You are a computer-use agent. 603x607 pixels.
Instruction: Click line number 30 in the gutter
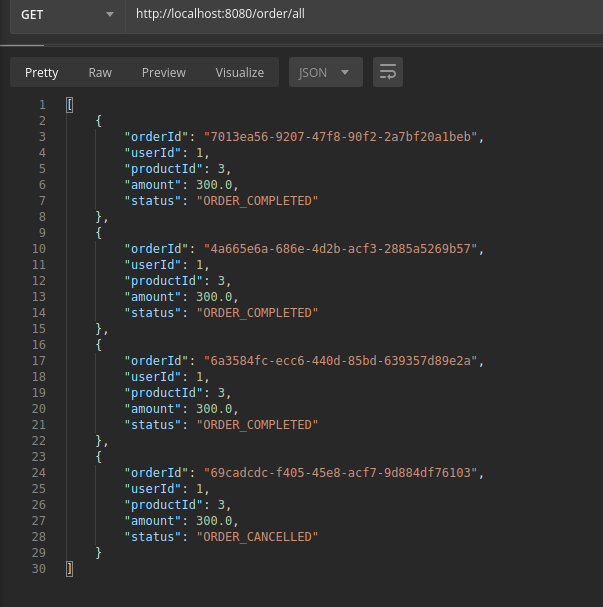38,569
